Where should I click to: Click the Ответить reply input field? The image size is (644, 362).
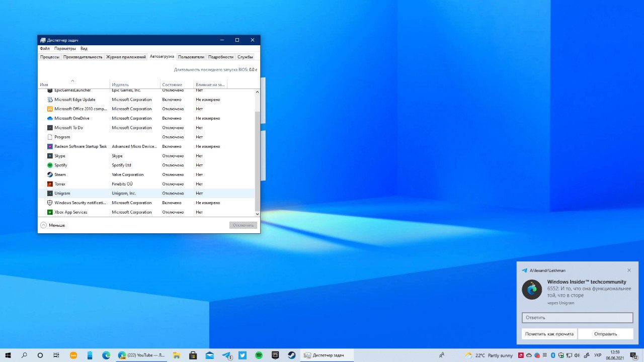pyautogui.click(x=577, y=318)
